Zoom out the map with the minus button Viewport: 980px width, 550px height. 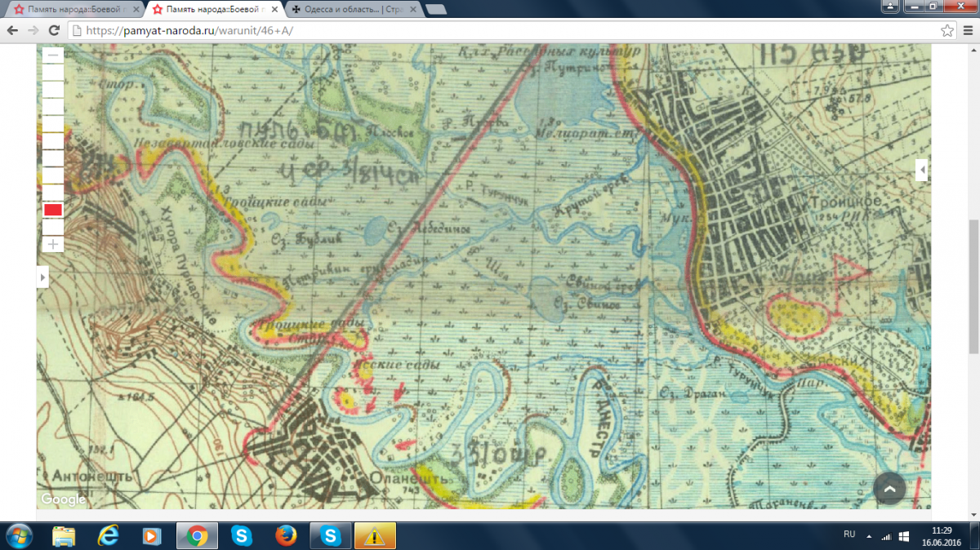click(53, 55)
